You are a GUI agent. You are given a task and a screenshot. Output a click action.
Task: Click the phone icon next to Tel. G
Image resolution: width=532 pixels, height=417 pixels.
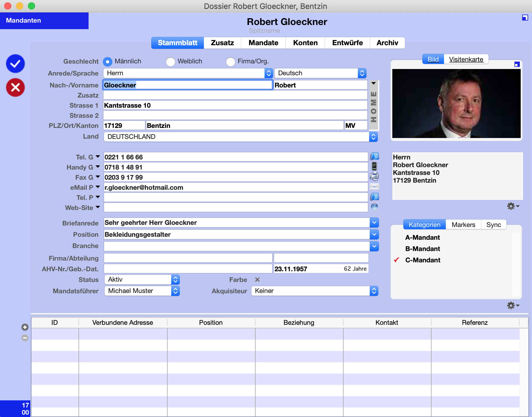pos(374,156)
